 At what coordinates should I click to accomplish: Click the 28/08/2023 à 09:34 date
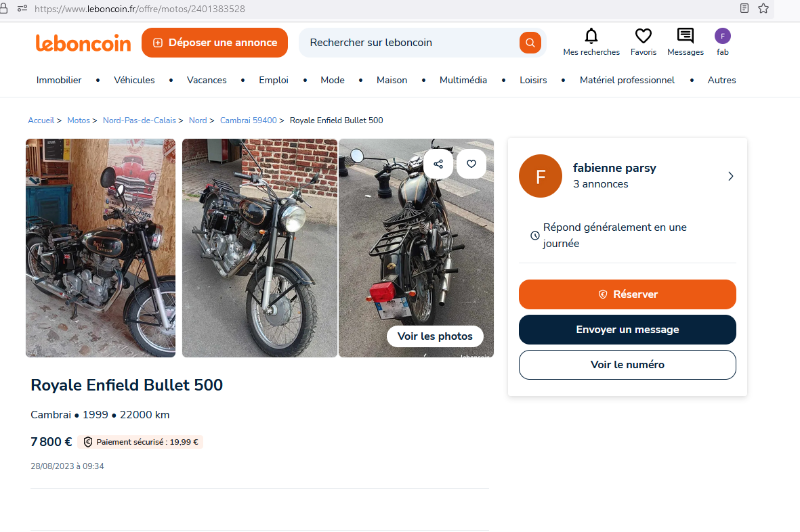(x=67, y=466)
